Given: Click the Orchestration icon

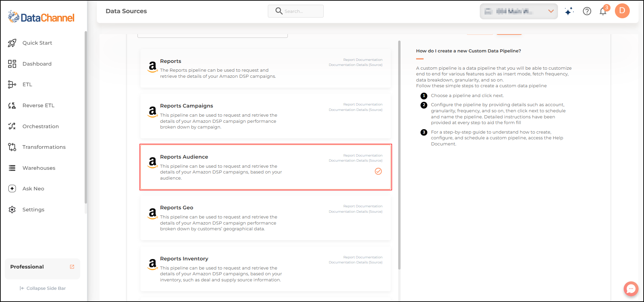Looking at the screenshot, I should (x=12, y=126).
